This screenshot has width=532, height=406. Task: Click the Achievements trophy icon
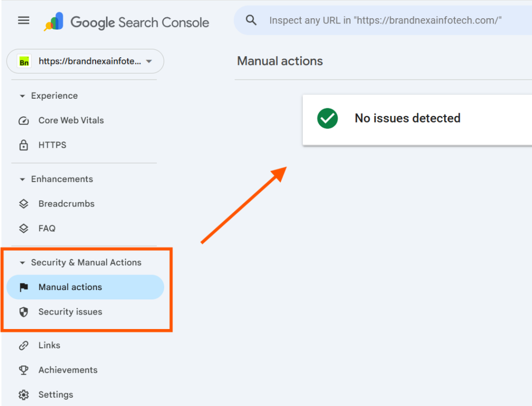click(24, 370)
